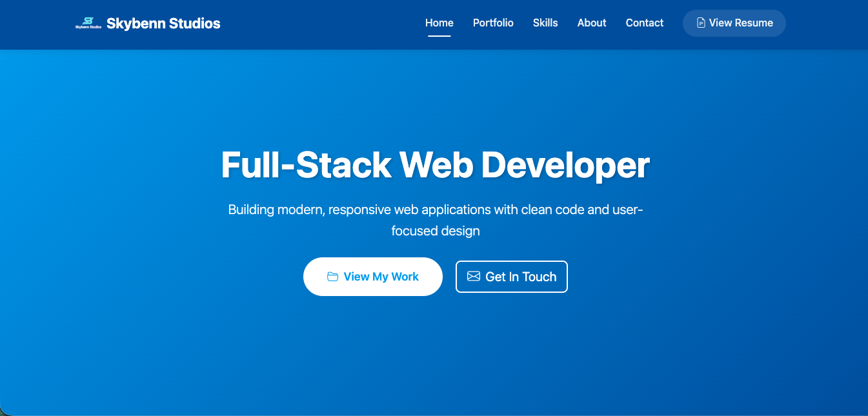The height and width of the screenshot is (416, 868).
Task: Go to Contact via the navbar
Action: pos(644,22)
